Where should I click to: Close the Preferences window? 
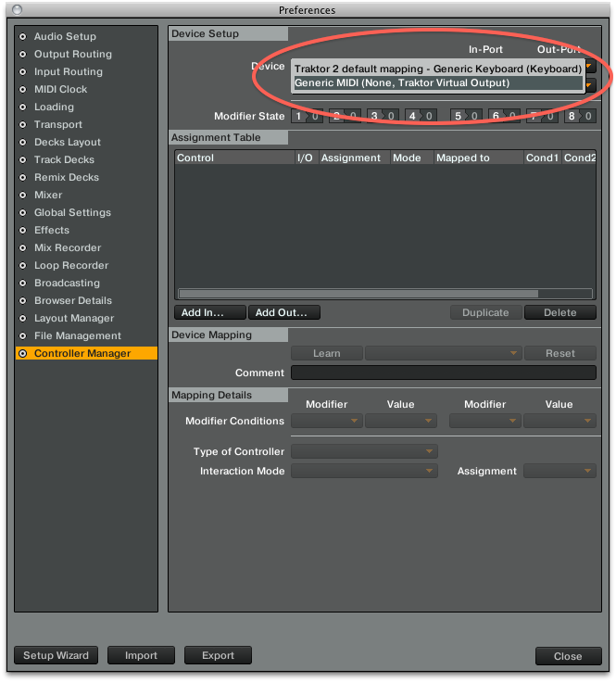[x=568, y=656]
